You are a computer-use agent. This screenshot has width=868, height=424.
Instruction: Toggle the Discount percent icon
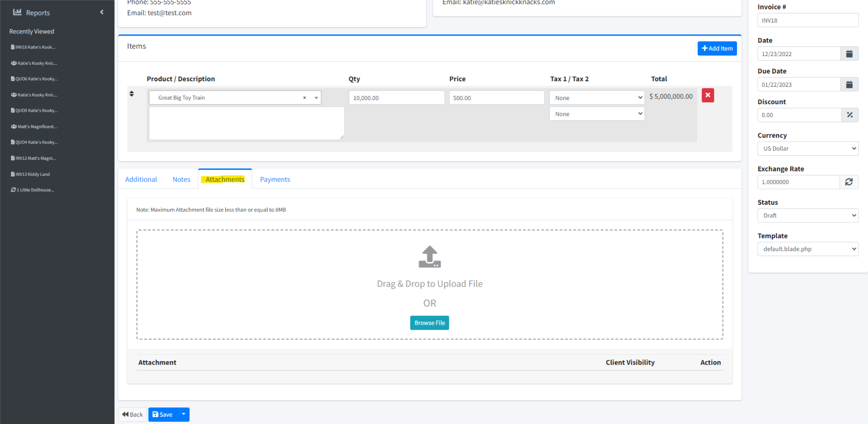point(849,115)
